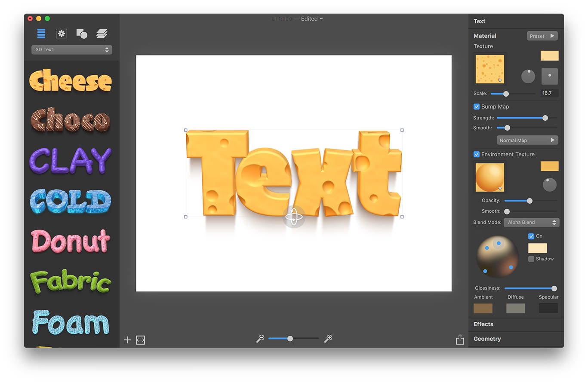The image size is (588, 382).
Task: Open the styles list tab icon
Action: 41,33
